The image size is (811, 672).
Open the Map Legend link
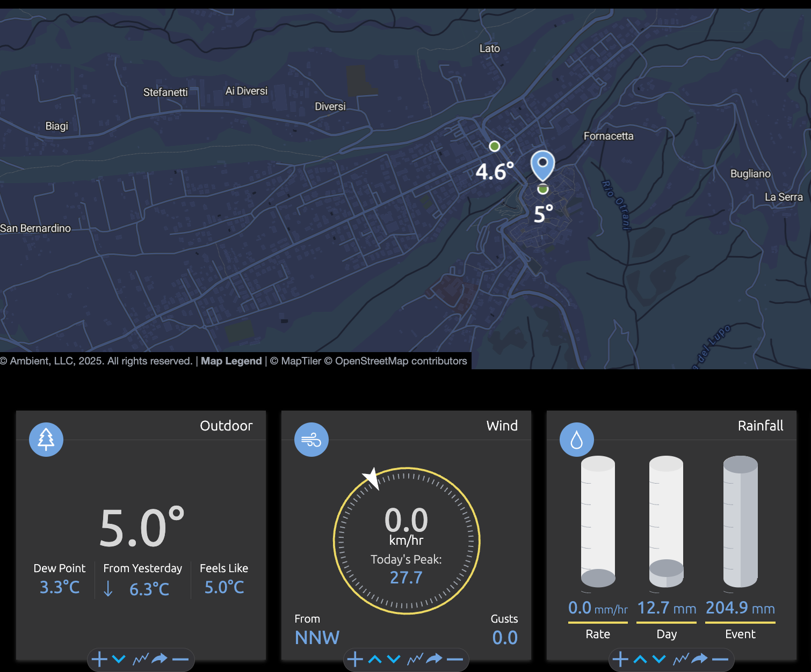coord(231,361)
